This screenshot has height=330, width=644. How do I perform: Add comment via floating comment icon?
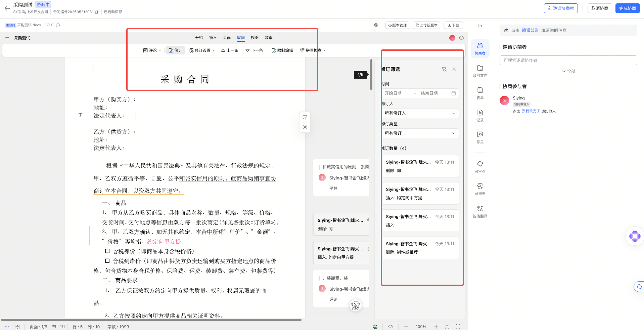point(305,117)
